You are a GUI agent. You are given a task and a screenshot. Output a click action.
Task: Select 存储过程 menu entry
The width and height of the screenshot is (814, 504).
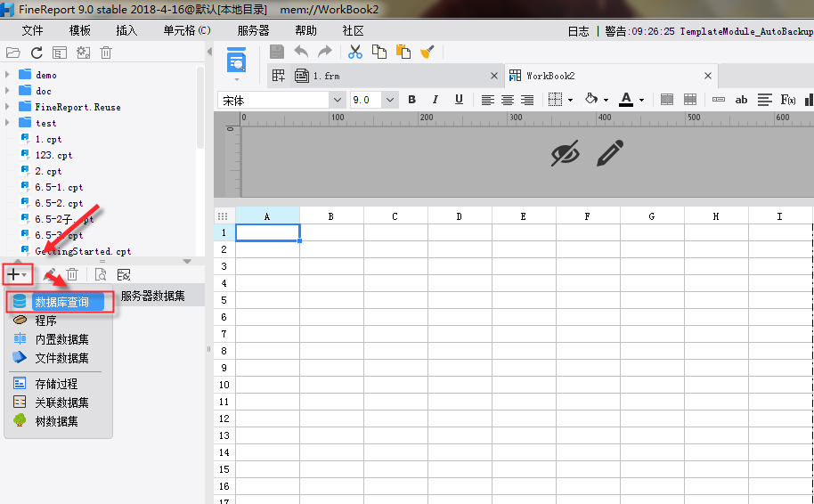(59, 384)
